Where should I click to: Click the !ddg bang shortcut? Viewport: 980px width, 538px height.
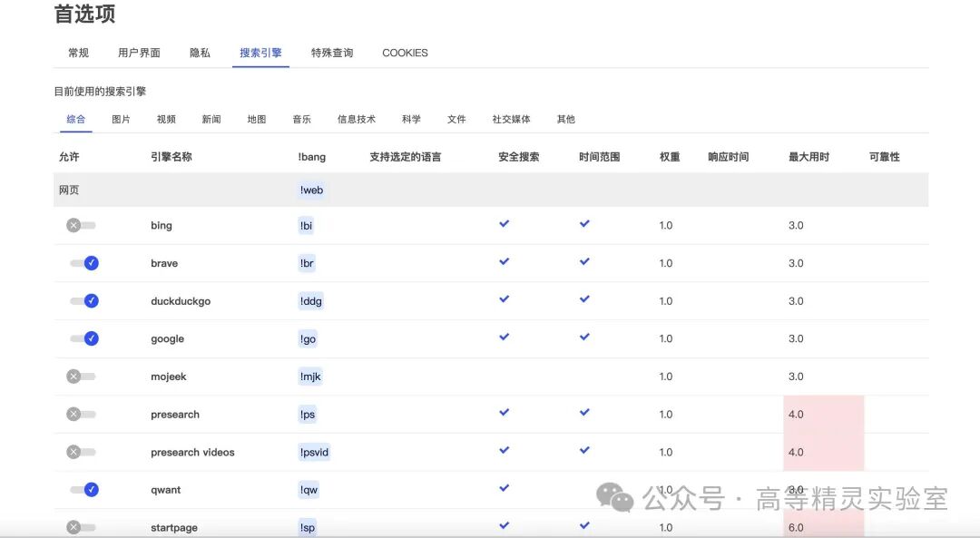[310, 301]
